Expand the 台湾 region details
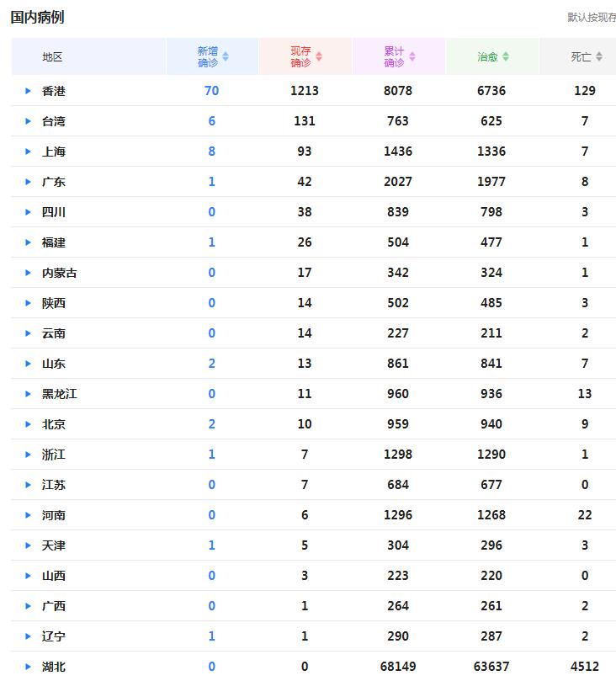 [28, 121]
